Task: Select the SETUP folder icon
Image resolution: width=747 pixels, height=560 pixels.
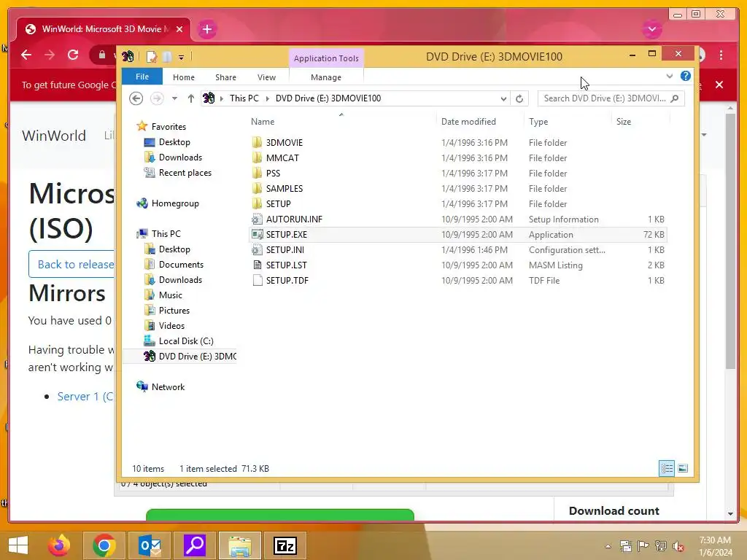Action: [x=257, y=203]
